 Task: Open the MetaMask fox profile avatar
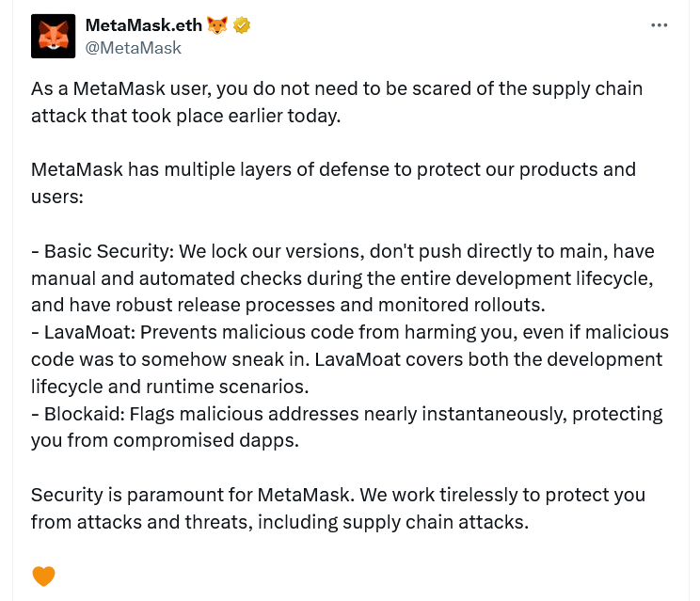pyautogui.click(x=53, y=36)
